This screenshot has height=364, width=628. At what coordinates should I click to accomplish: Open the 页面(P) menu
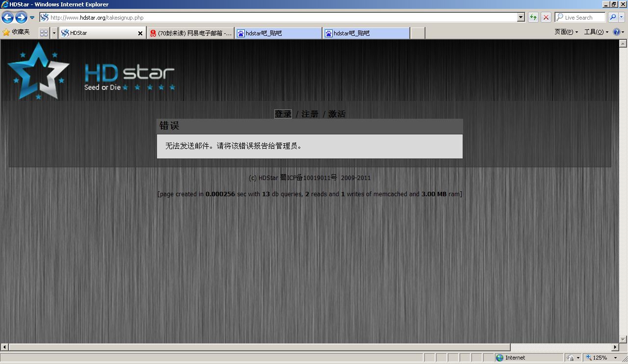click(566, 32)
